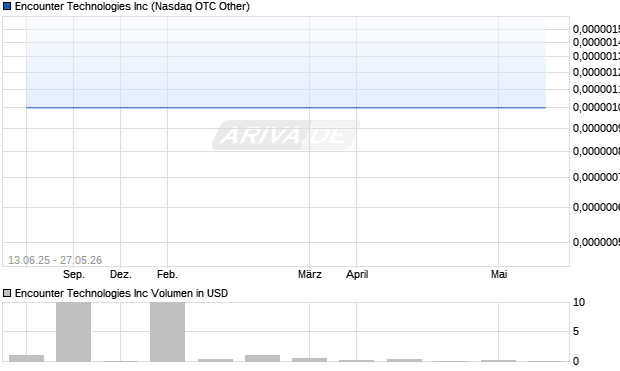Screen dimensions: 620x371
Task: Click the tall volume bar above Sep.
Action: 74,332
